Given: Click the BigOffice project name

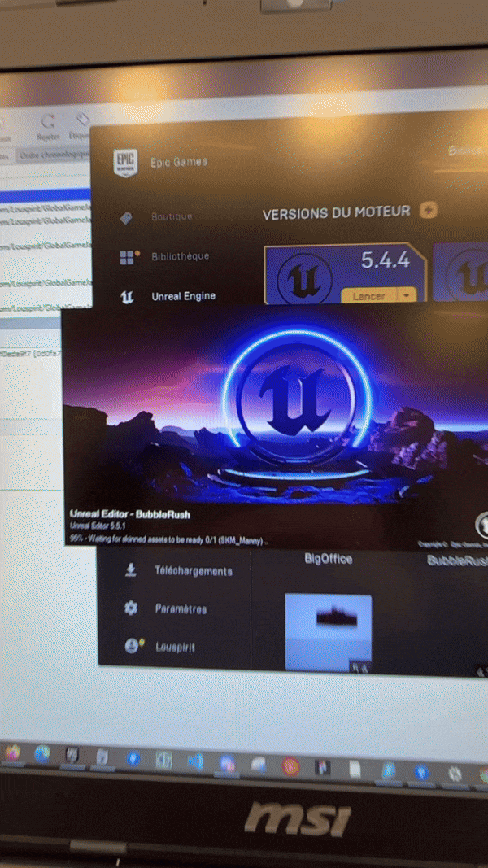Looking at the screenshot, I should click(x=328, y=559).
